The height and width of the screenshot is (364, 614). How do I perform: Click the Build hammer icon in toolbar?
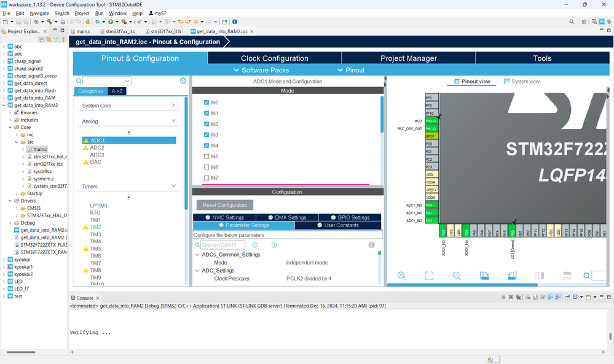pos(49,22)
